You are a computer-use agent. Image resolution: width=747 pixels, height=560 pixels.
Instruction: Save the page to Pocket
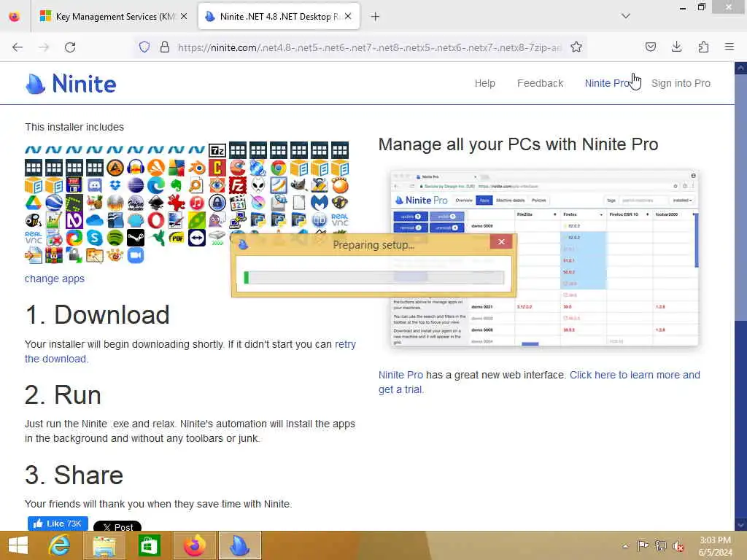[x=651, y=47]
